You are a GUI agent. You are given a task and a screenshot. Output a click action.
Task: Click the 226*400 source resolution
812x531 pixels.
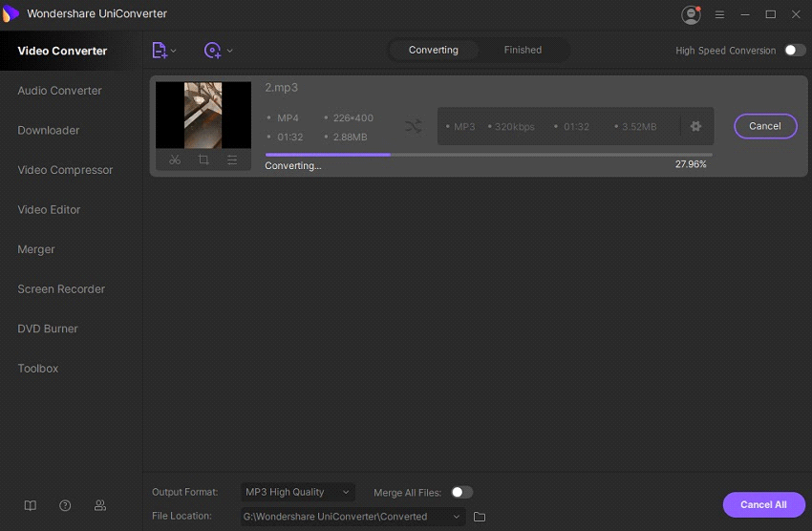pyautogui.click(x=353, y=118)
